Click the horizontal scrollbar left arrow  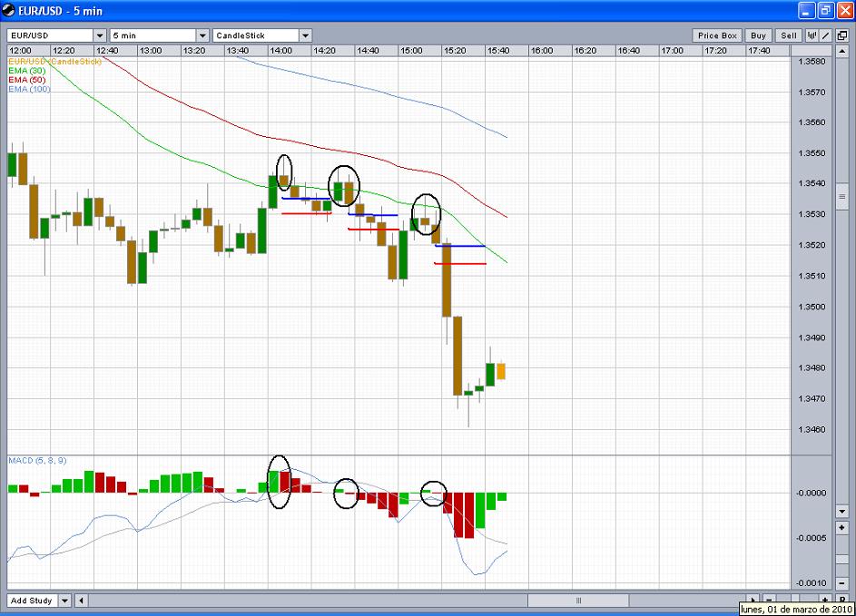pos(82,601)
